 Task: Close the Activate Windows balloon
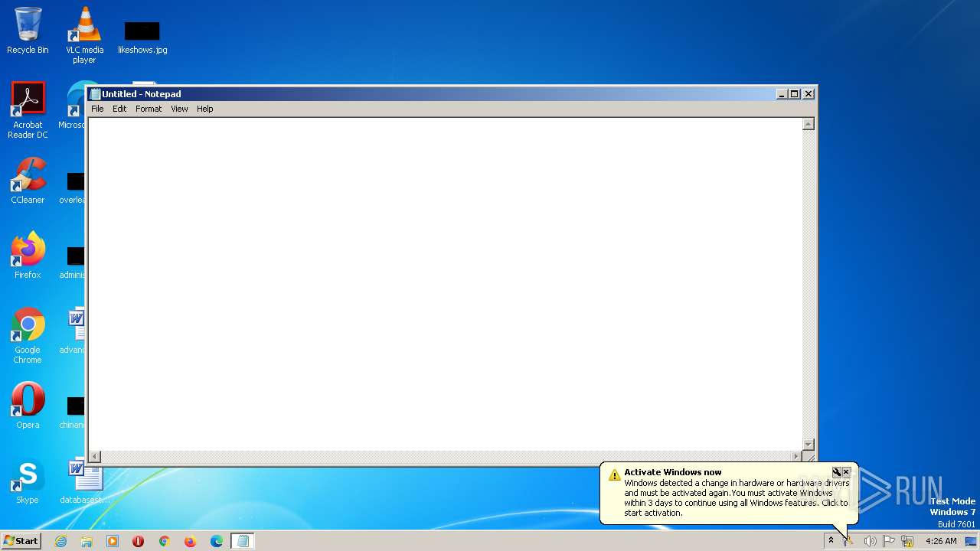coord(846,472)
